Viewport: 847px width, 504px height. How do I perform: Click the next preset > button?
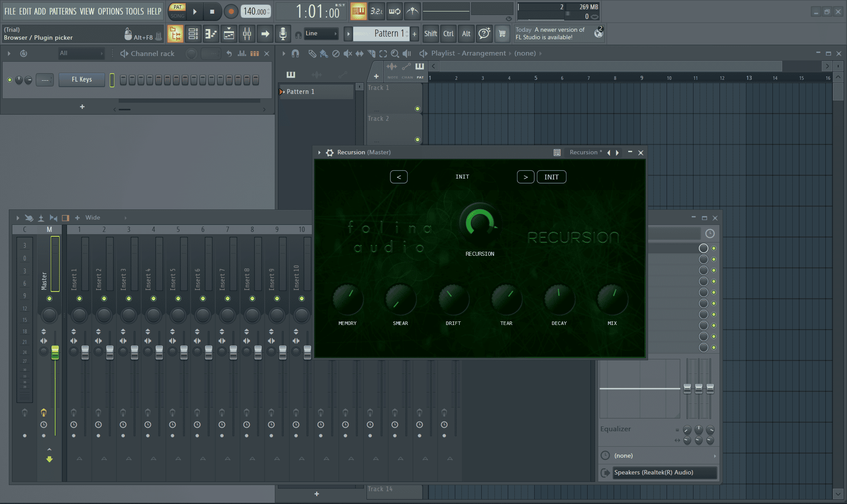[525, 177]
